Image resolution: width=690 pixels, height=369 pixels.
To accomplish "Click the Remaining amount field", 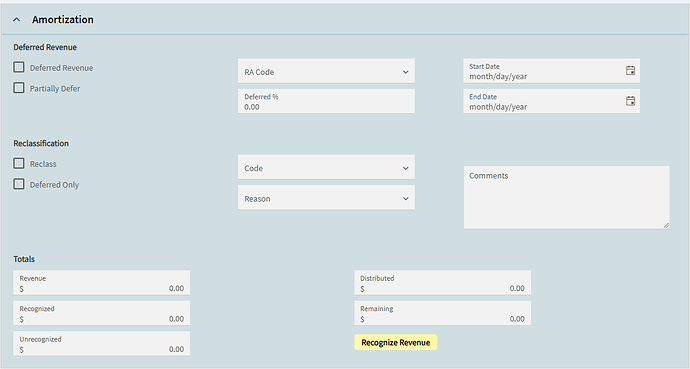I will click(x=443, y=313).
